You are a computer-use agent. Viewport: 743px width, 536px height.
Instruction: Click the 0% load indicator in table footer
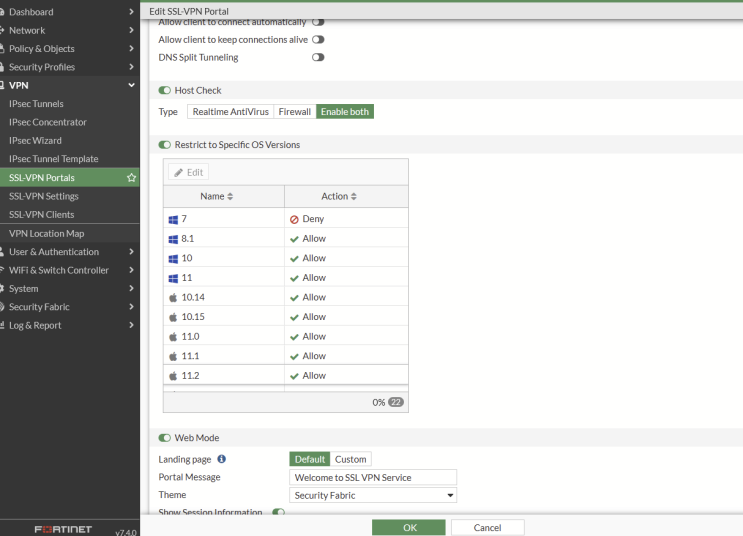point(378,402)
